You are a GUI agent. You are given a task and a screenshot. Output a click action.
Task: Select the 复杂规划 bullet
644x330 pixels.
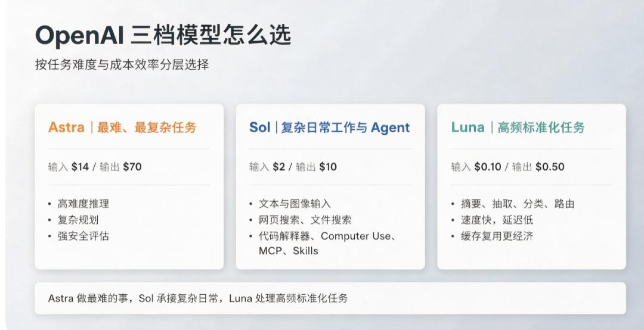[78, 220]
